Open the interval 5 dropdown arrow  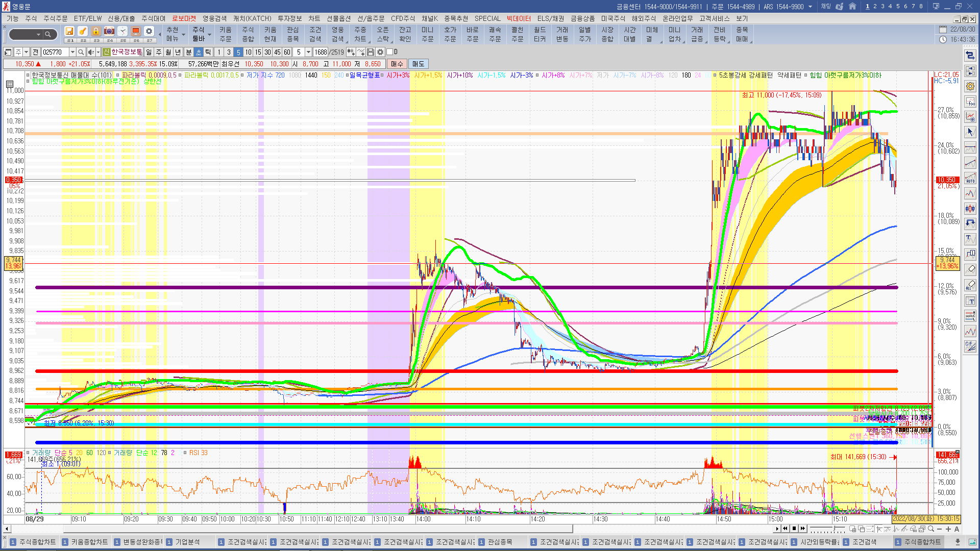308,52
